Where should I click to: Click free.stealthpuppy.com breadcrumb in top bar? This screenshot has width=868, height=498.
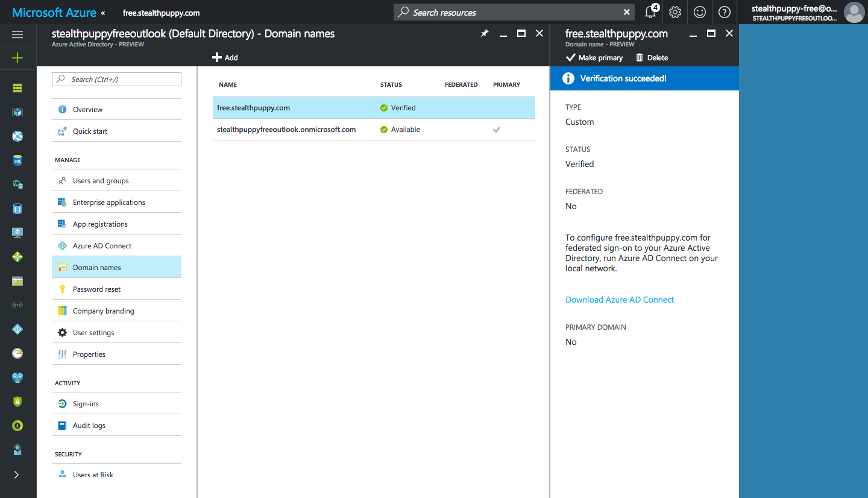coord(161,13)
